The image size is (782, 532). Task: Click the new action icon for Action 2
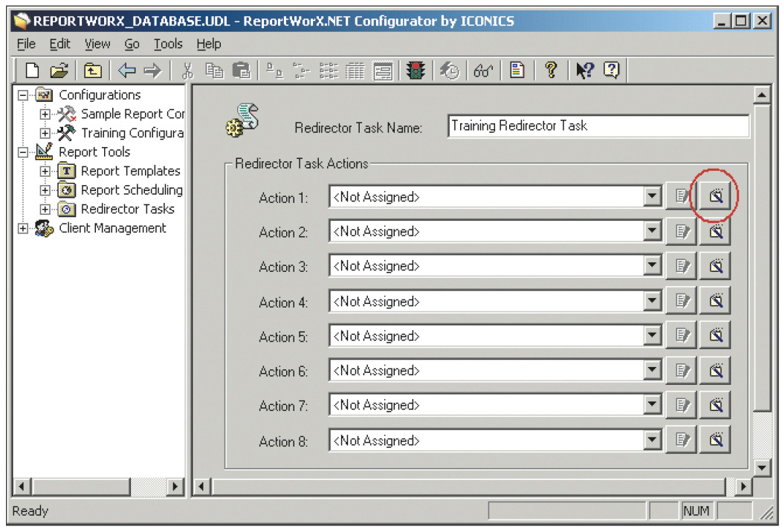click(x=715, y=231)
